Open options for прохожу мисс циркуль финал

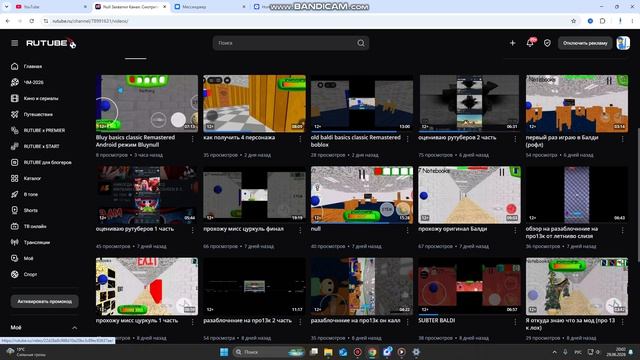point(300,230)
